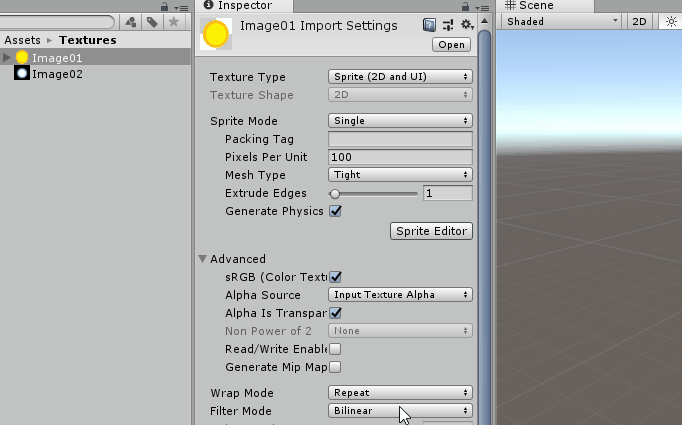Click the presets slider icon in Inspector
Viewport: 682px width, 425px height.
[448, 25]
